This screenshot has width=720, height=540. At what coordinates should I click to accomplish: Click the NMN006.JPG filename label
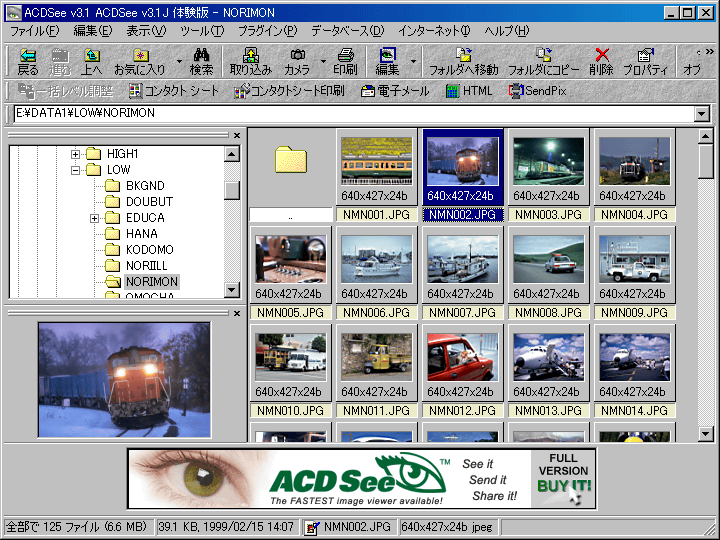(x=377, y=313)
